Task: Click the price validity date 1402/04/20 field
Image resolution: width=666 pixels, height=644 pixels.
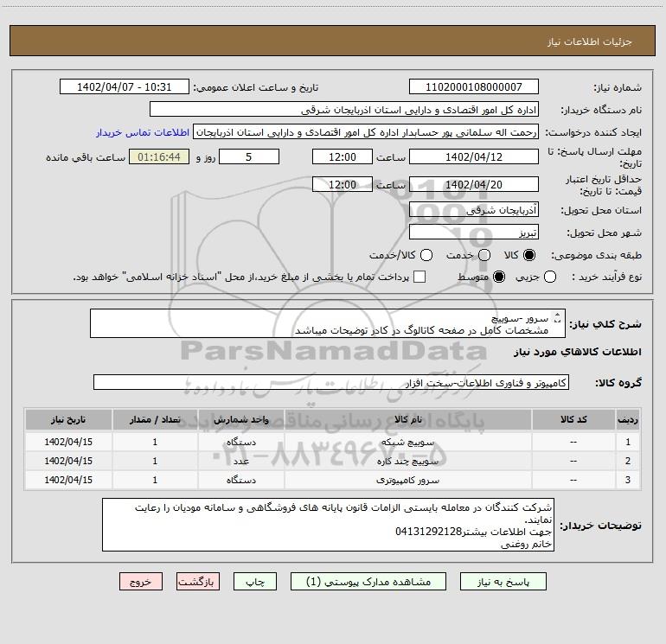Action: coord(474,184)
